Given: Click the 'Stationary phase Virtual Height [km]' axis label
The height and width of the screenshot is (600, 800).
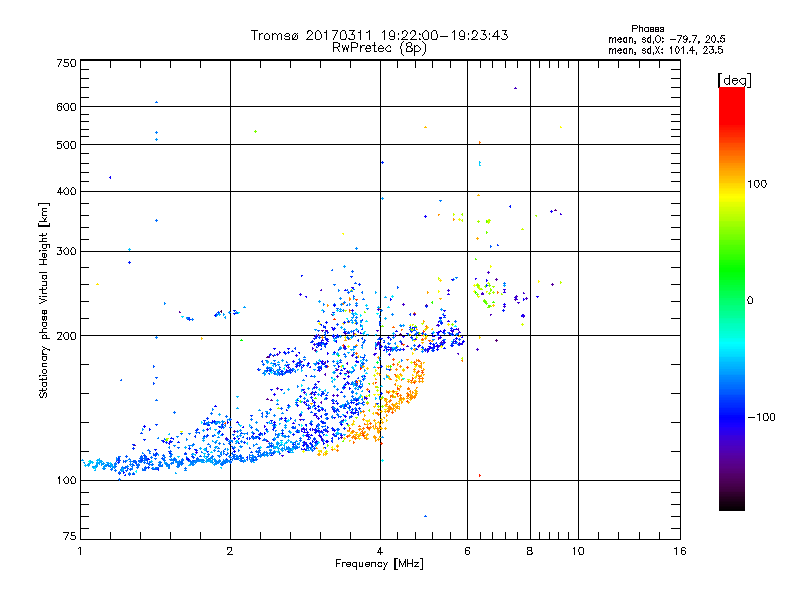Looking at the screenshot, I should point(43,301).
